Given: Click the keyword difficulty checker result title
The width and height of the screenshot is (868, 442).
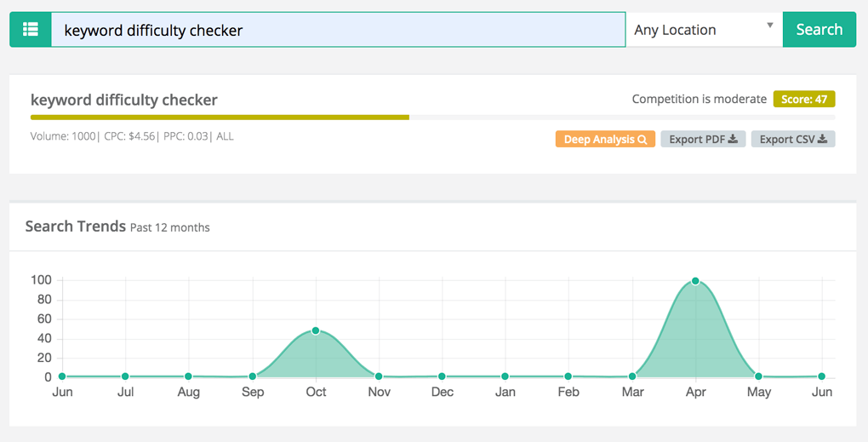Looking at the screenshot, I should click(124, 100).
